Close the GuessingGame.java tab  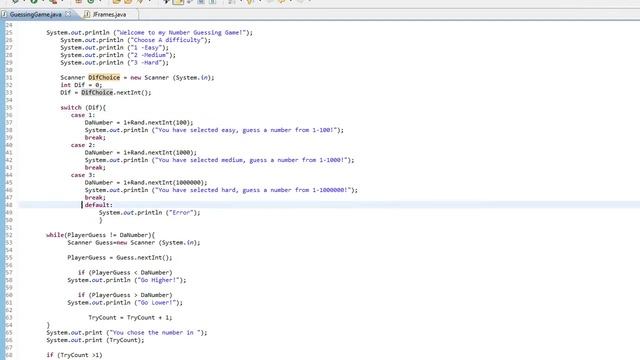point(68,14)
